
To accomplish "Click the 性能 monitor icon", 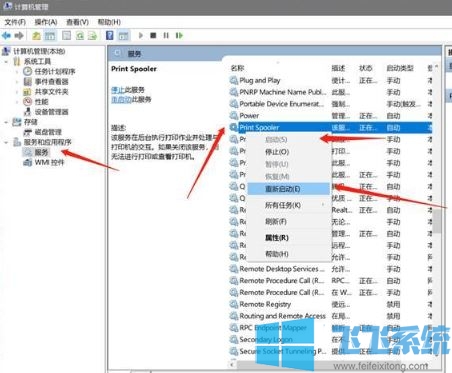I will pos(28,101).
